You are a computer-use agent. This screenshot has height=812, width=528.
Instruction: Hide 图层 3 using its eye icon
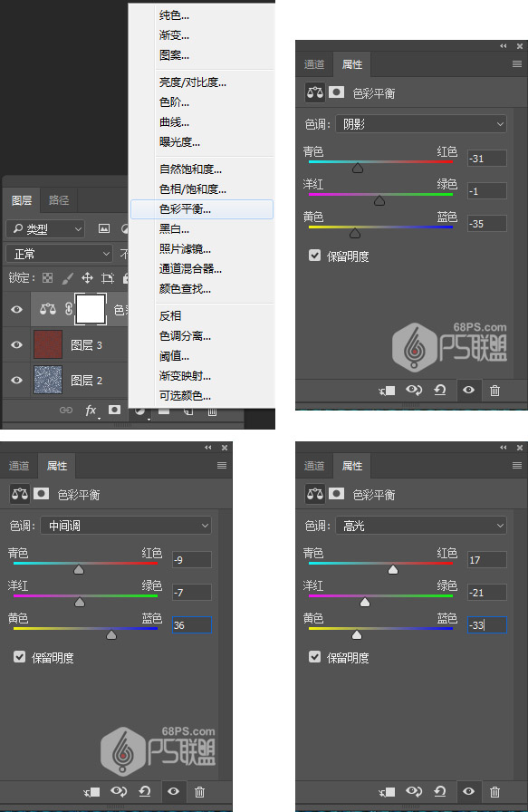click(x=16, y=344)
